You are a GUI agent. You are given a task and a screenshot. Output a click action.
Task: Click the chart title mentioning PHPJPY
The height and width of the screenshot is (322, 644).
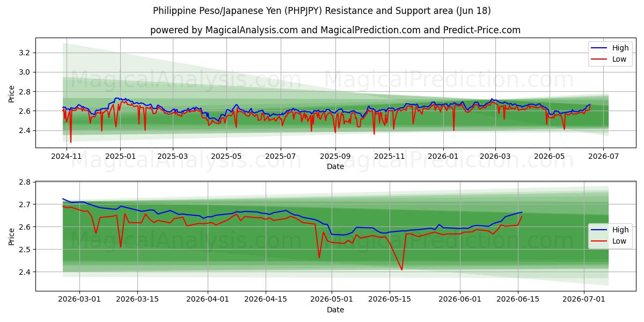(322, 11)
